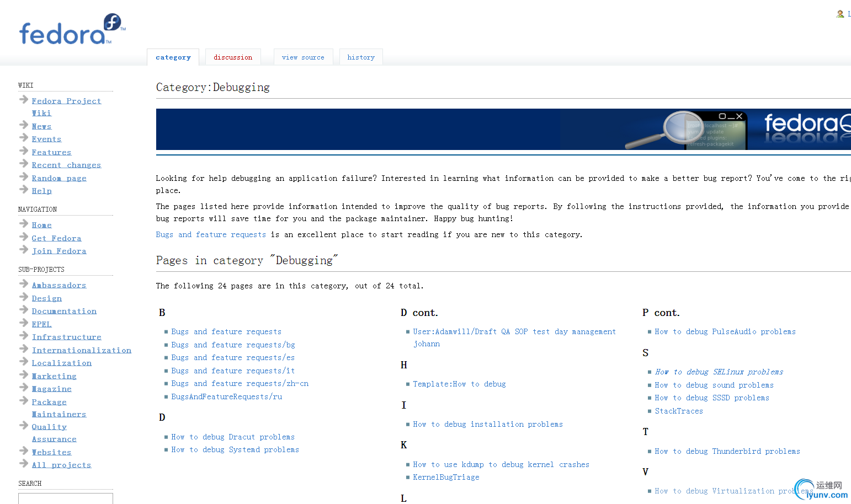Image resolution: width=851 pixels, height=504 pixels.
Task: Click the arrow icon beside EPEL
Action: tap(24, 323)
